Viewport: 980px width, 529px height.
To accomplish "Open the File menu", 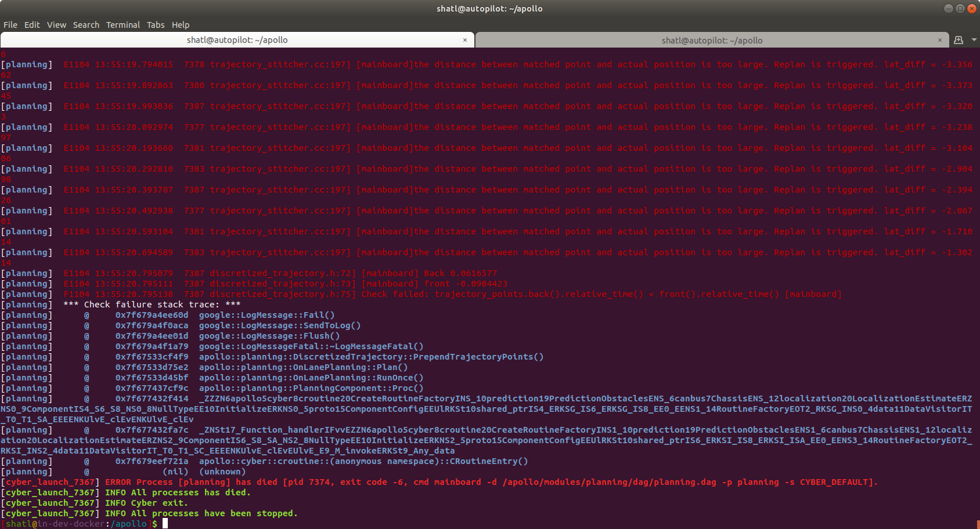I will [10, 24].
